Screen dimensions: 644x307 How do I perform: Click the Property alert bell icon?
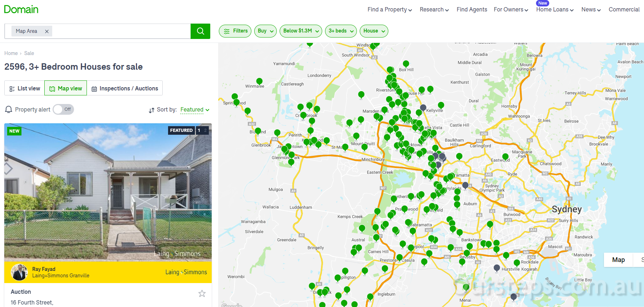pyautogui.click(x=9, y=109)
